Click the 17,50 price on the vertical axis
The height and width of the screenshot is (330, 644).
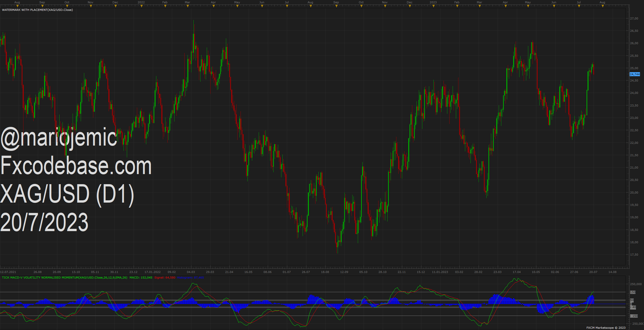634,255
